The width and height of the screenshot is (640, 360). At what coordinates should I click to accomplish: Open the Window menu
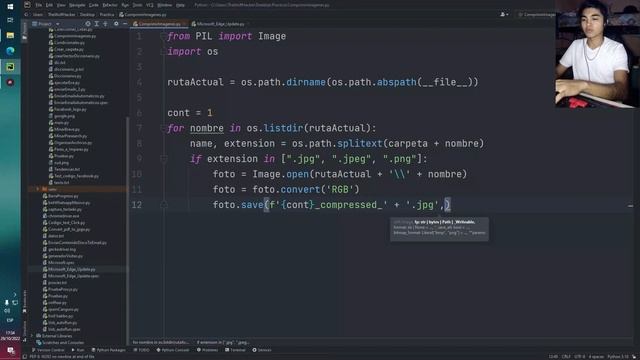coord(164,5)
